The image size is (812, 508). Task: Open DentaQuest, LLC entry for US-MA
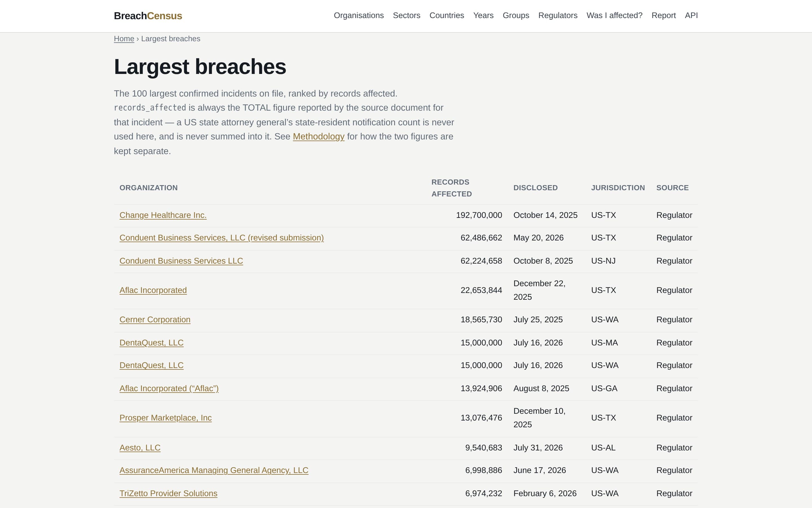click(151, 343)
